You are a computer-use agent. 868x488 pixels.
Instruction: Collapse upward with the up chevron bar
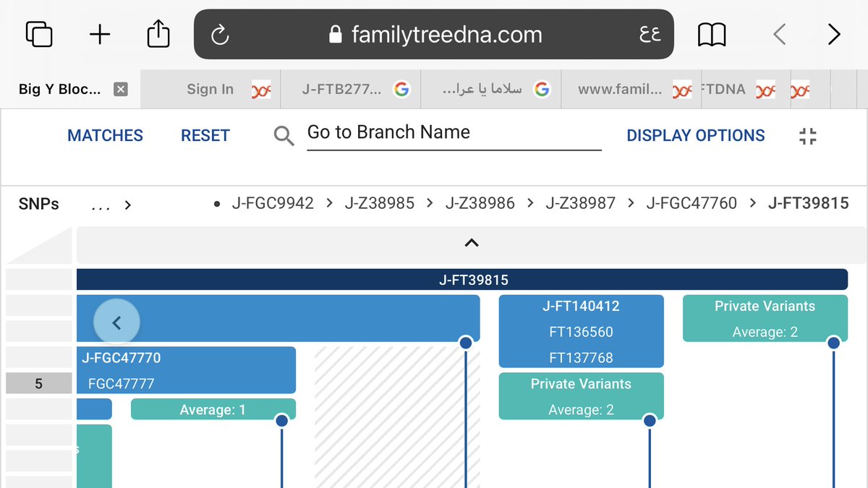[472, 244]
